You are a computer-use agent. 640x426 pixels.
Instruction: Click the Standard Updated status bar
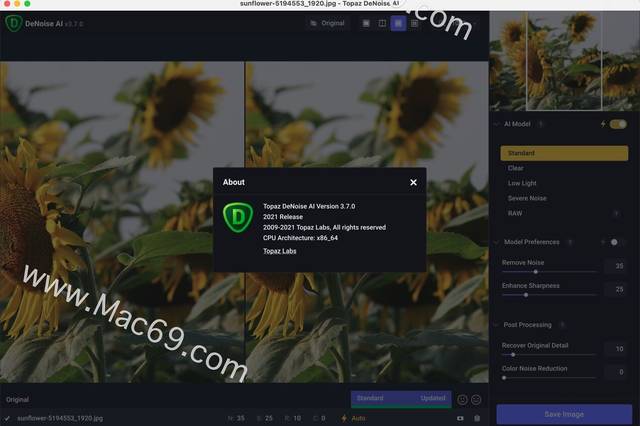coord(401,399)
